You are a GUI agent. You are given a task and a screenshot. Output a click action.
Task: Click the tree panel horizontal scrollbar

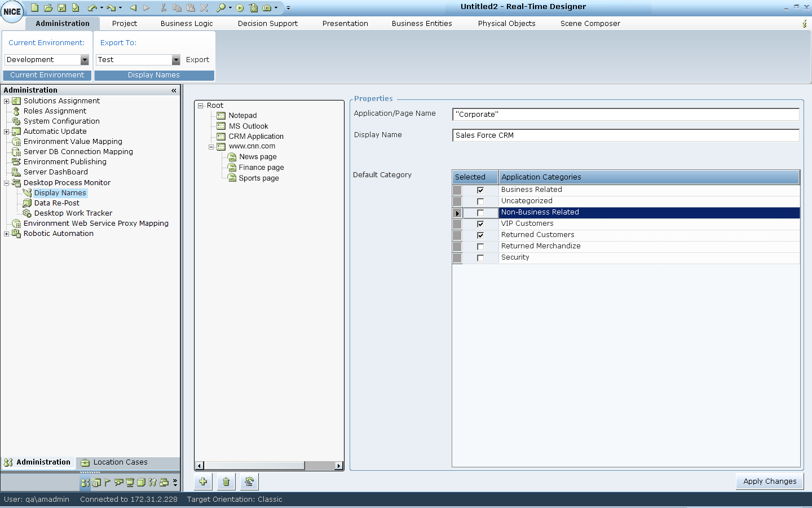coord(254,466)
